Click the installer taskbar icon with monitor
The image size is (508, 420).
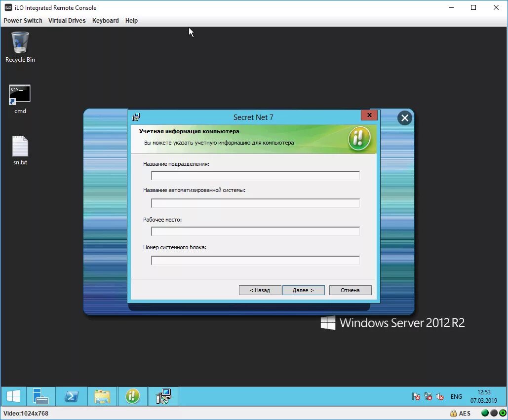point(163,396)
